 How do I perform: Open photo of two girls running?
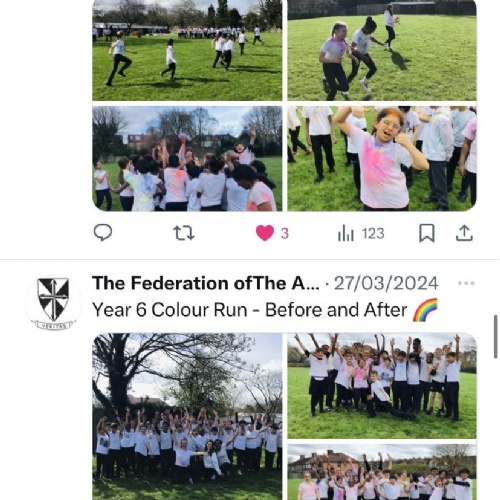[382, 50]
